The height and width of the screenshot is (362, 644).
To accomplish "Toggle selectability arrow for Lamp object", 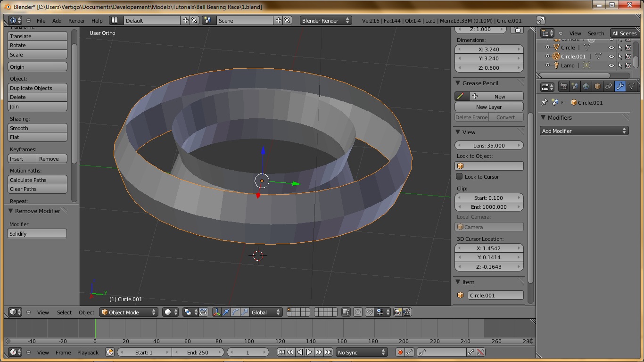I will tap(620, 66).
